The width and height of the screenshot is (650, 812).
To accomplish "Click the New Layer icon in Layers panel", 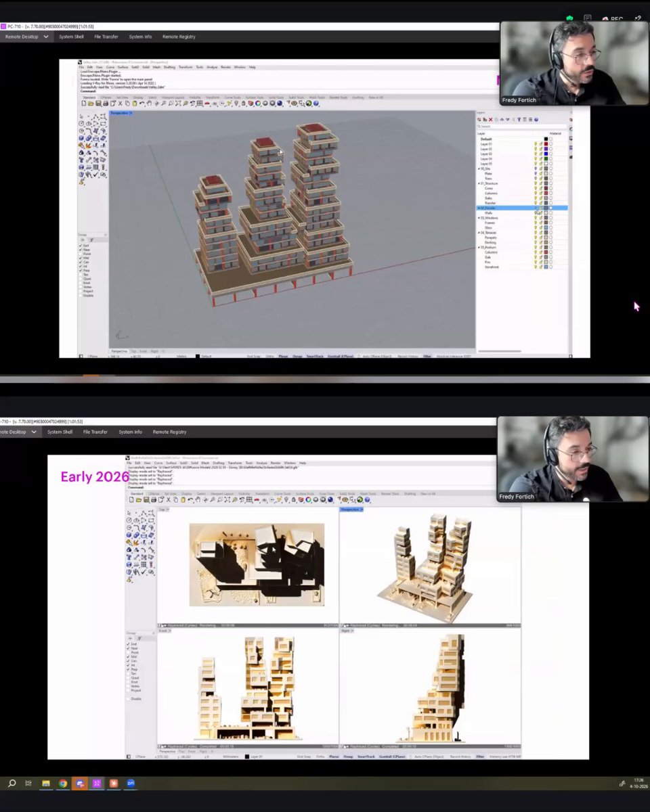I will click(x=479, y=120).
